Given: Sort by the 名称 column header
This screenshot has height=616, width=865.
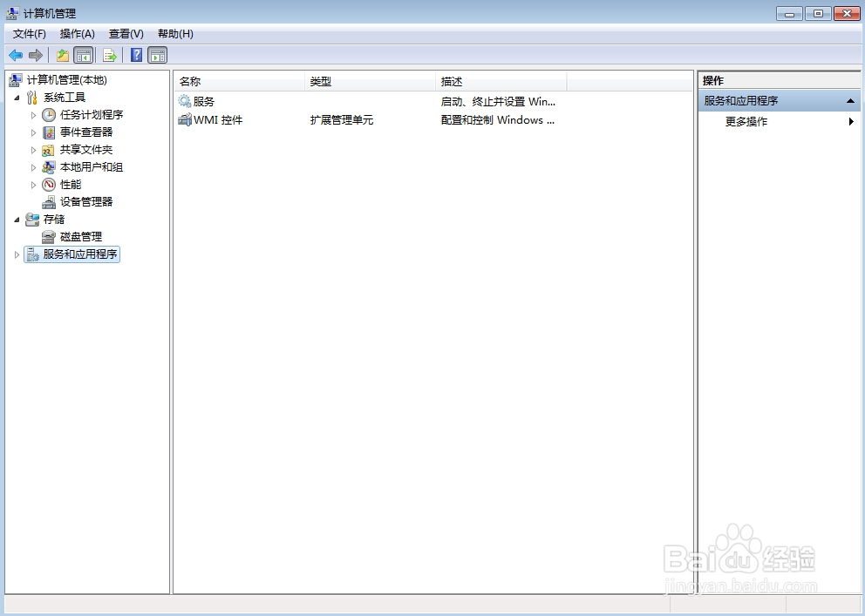Looking at the screenshot, I should [x=240, y=82].
